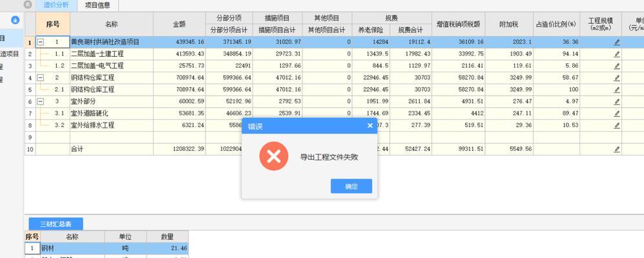Click 规费合计 column header
Viewport: 644px width, 258px height.
[411, 30]
